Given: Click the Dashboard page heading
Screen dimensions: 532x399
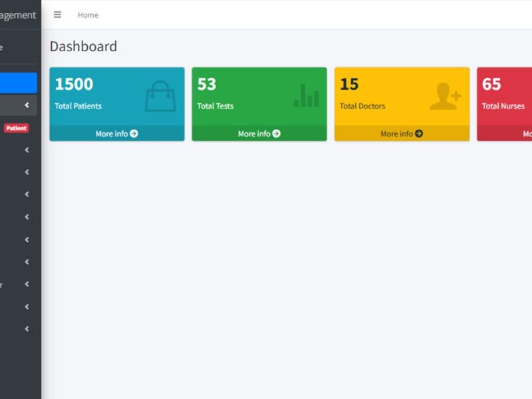Looking at the screenshot, I should pos(83,47).
